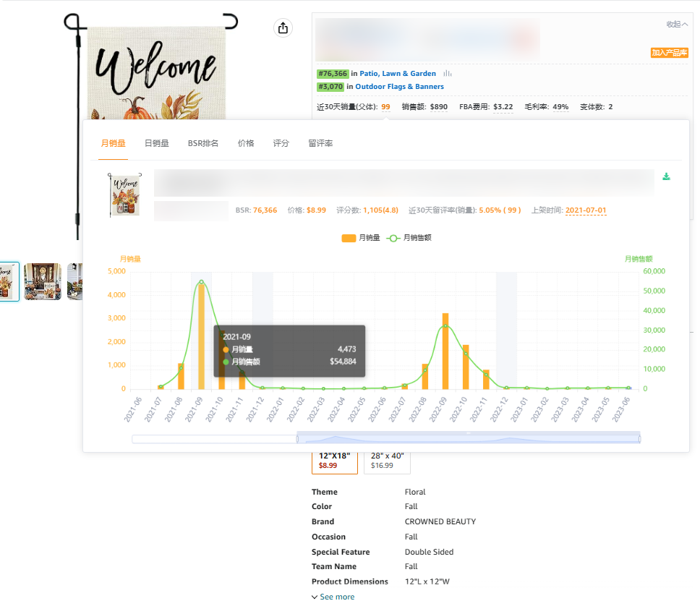The height and width of the screenshot is (606, 700).
Task: Click the share icon above the product image
Action: pos(283,28)
